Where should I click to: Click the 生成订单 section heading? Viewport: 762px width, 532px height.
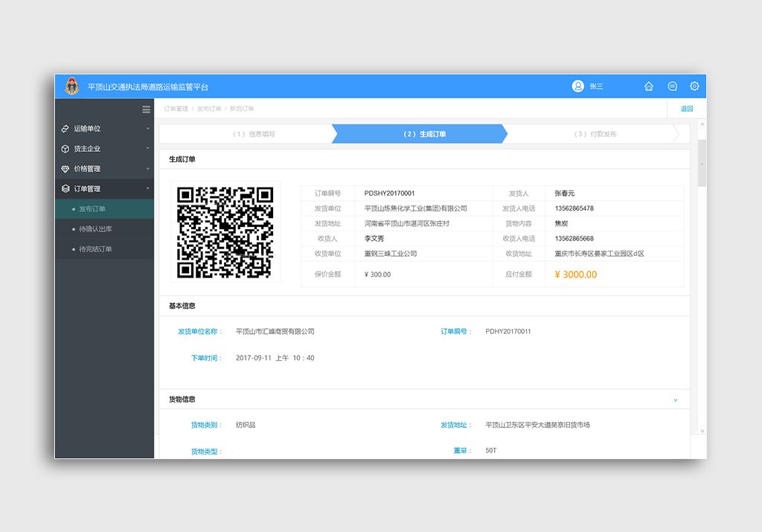182,159
